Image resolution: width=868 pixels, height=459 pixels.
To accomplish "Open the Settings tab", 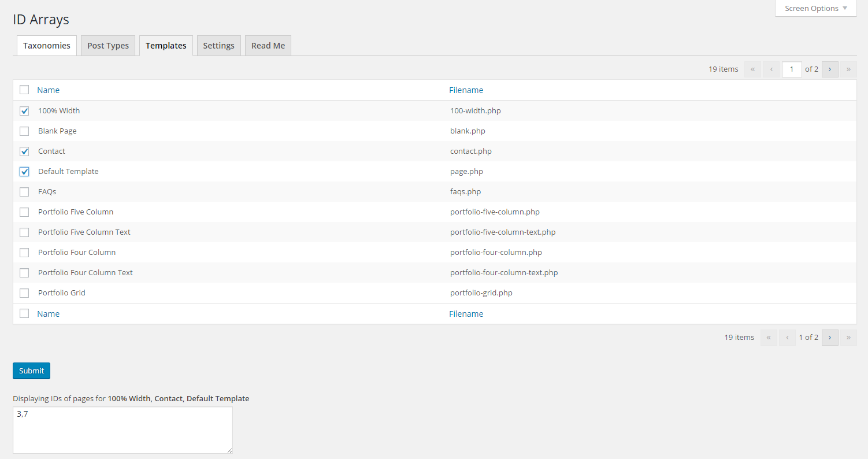I will click(218, 46).
